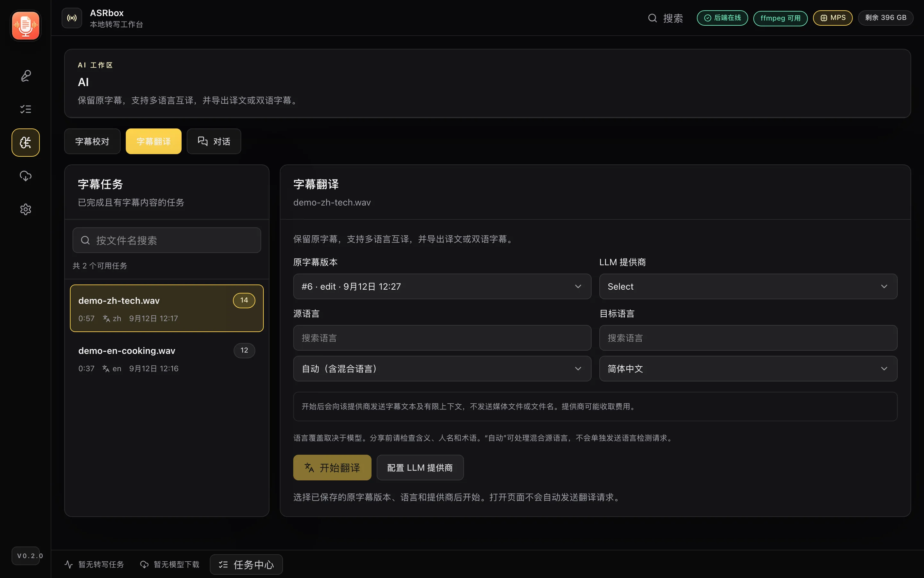Click the 剩余 396 GB disk badge
924x578 pixels.
[x=886, y=18]
